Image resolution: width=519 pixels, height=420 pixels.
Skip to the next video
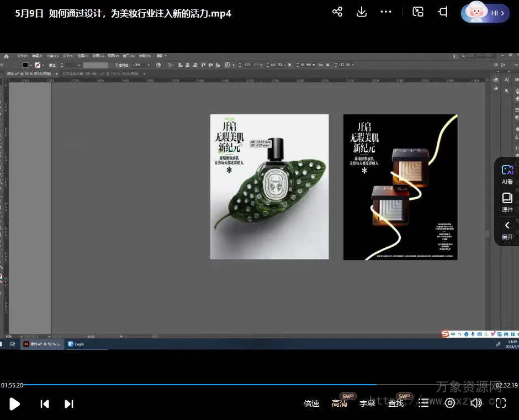(69, 404)
